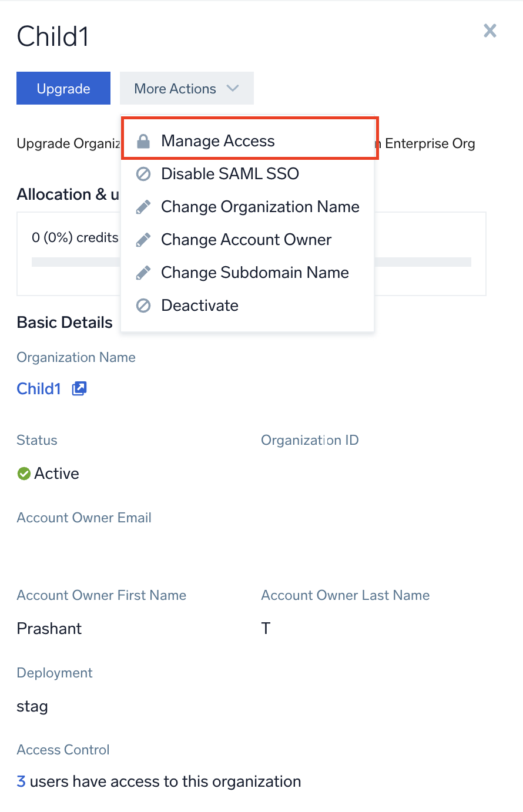Select Manage Access from the menu
523x812 pixels.
217,140
